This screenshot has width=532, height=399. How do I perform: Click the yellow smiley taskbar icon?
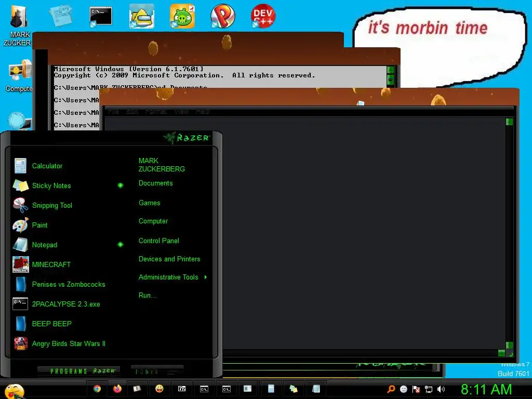[159, 389]
